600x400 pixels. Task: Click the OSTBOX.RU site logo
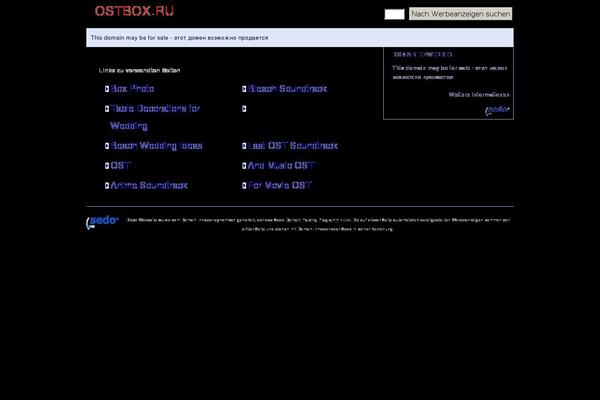[x=134, y=11]
